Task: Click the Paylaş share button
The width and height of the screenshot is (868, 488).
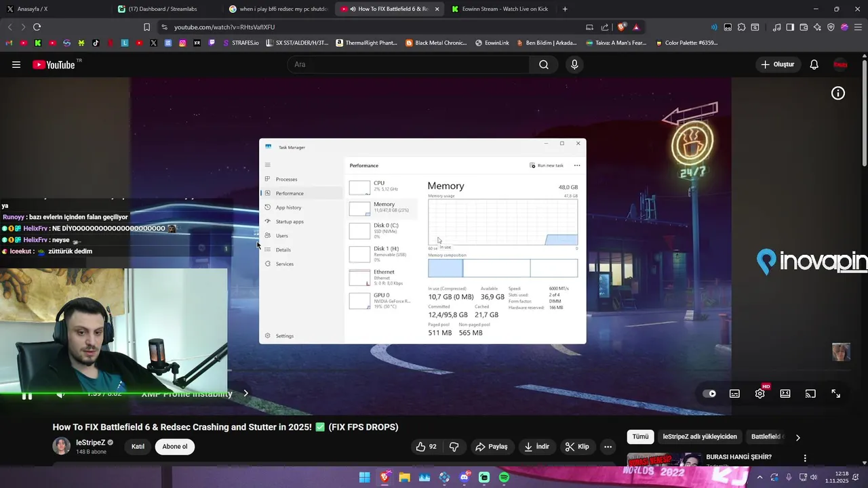Action: click(492, 447)
